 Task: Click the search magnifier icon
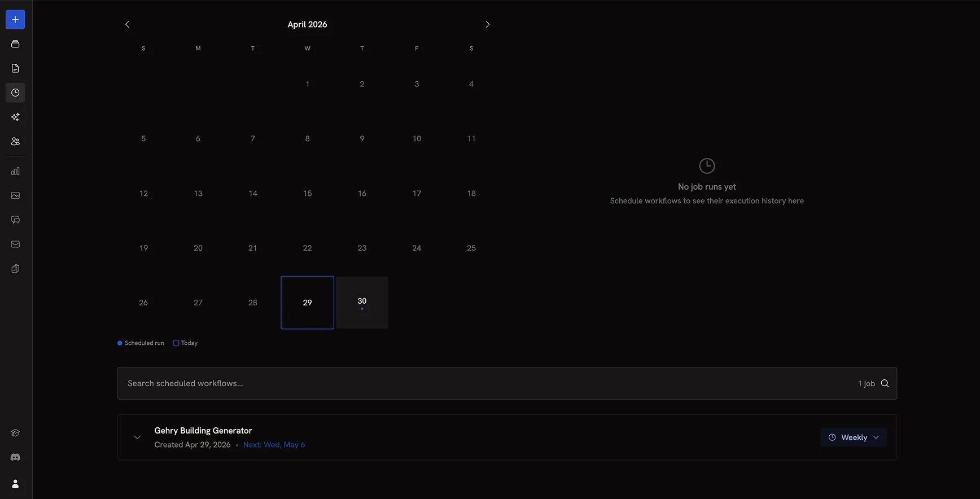pyautogui.click(x=885, y=383)
